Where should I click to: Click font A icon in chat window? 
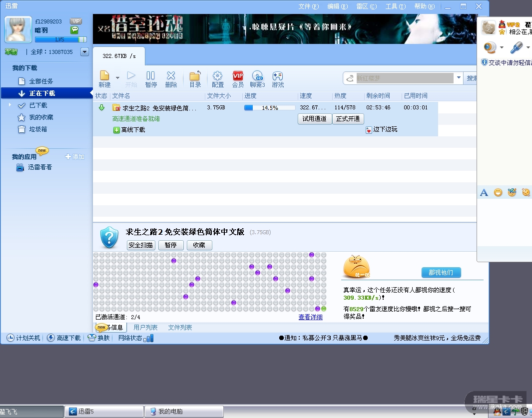click(484, 193)
